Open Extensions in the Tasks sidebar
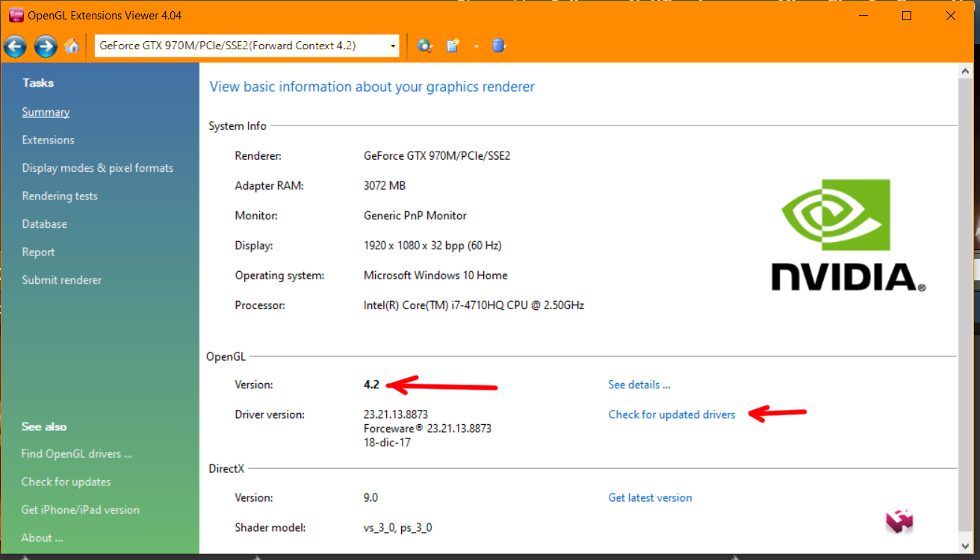This screenshot has height=560, width=980. [x=48, y=140]
